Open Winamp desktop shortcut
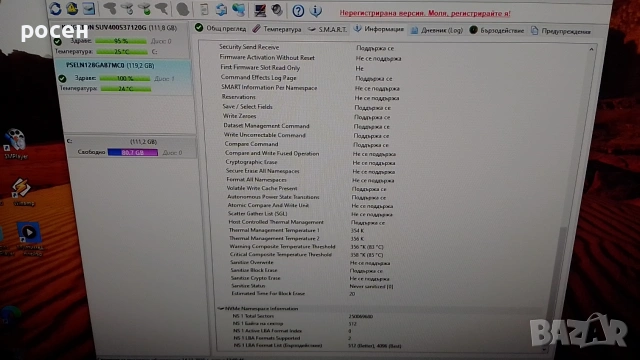The width and height of the screenshot is (640, 360). click(x=22, y=192)
